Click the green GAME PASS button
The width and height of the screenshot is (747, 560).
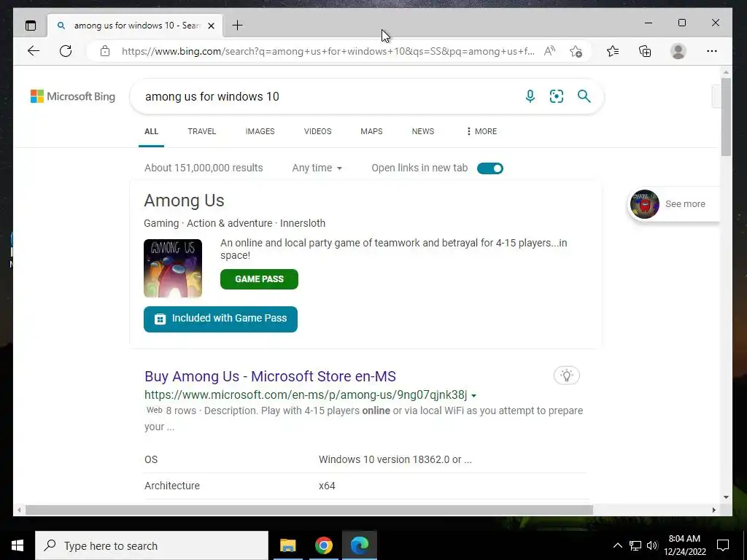[x=259, y=279]
